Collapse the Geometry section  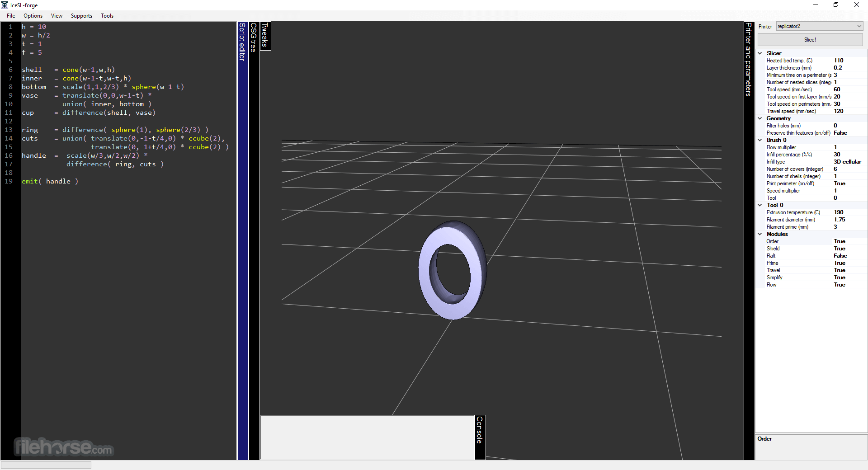(760, 118)
